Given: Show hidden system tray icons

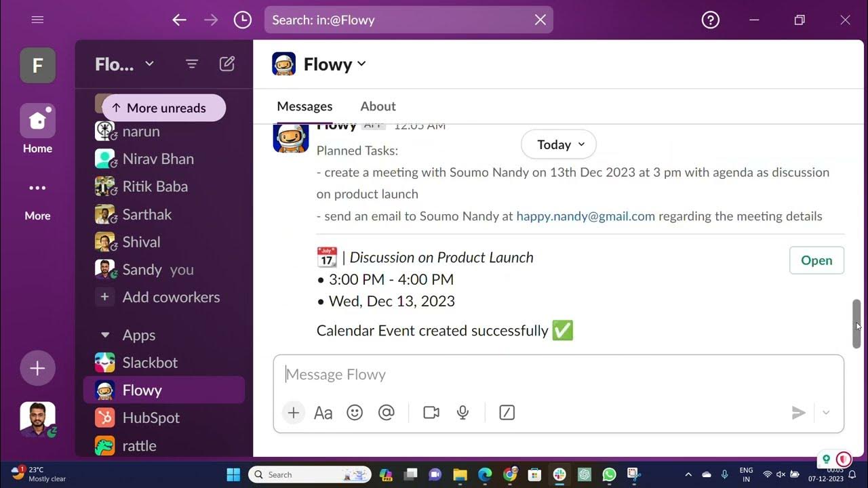Looking at the screenshot, I should 688,474.
